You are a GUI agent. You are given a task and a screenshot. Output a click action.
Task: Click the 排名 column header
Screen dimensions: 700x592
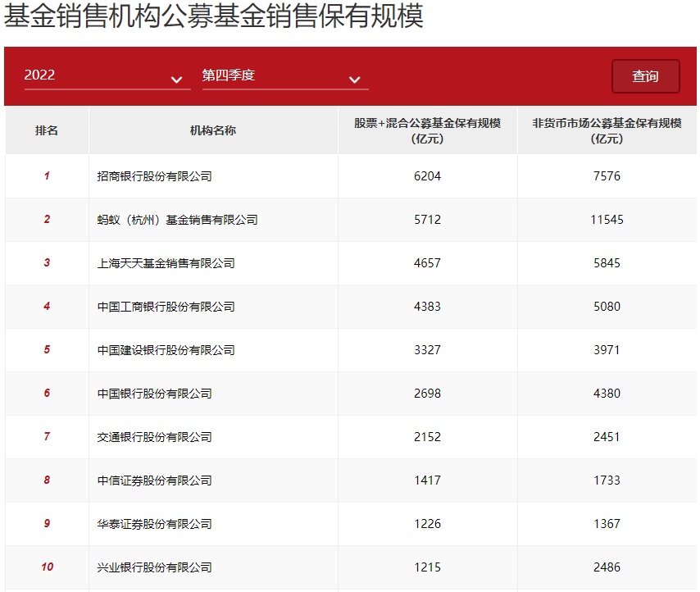pyautogui.click(x=47, y=130)
